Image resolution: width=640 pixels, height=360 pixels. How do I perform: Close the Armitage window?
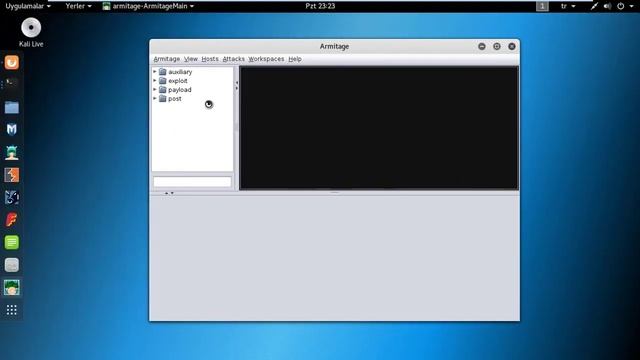512,47
